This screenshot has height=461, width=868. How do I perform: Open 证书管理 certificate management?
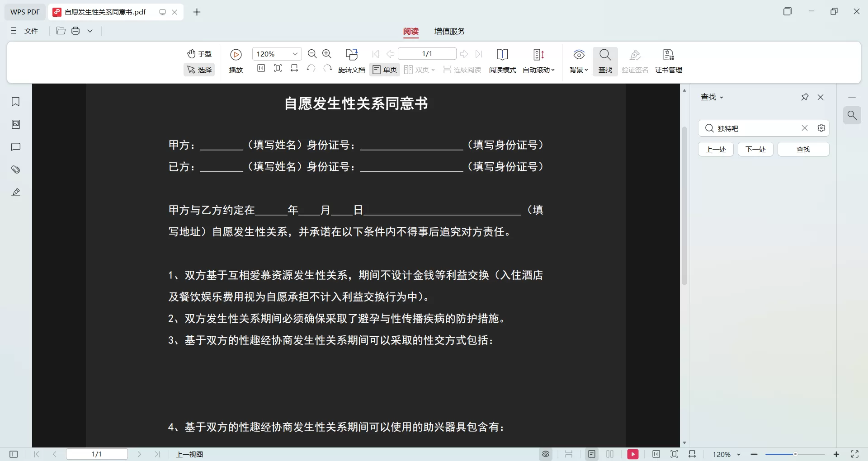click(x=668, y=60)
